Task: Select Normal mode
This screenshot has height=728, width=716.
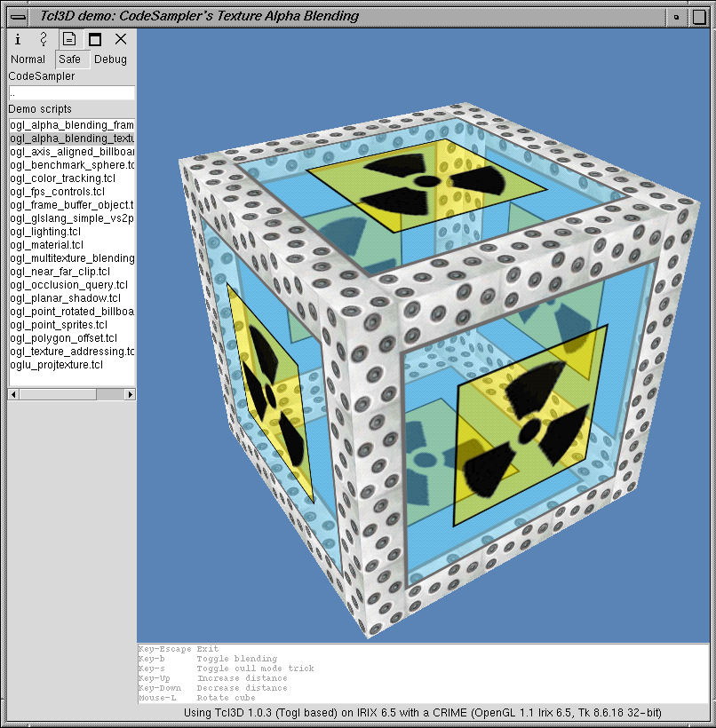Action: tap(28, 59)
